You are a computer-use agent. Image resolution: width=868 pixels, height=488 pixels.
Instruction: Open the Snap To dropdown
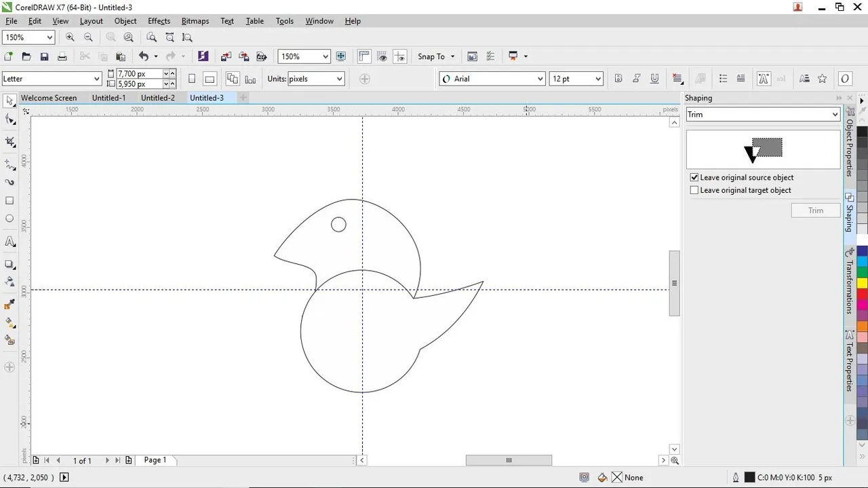click(x=436, y=56)
